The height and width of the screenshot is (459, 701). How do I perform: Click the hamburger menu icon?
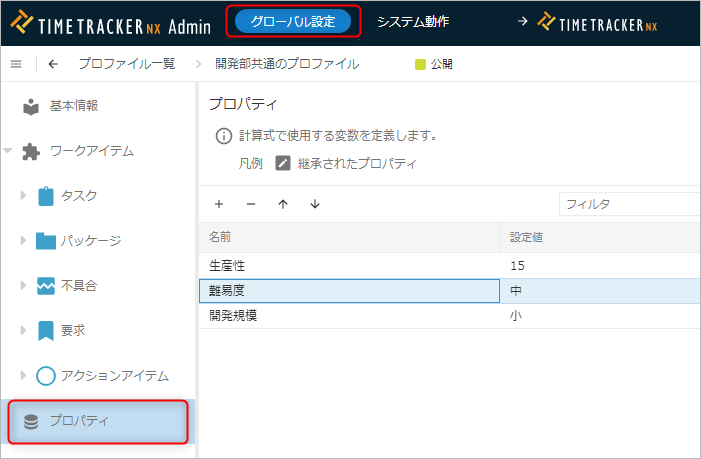[x=16, y=64]
